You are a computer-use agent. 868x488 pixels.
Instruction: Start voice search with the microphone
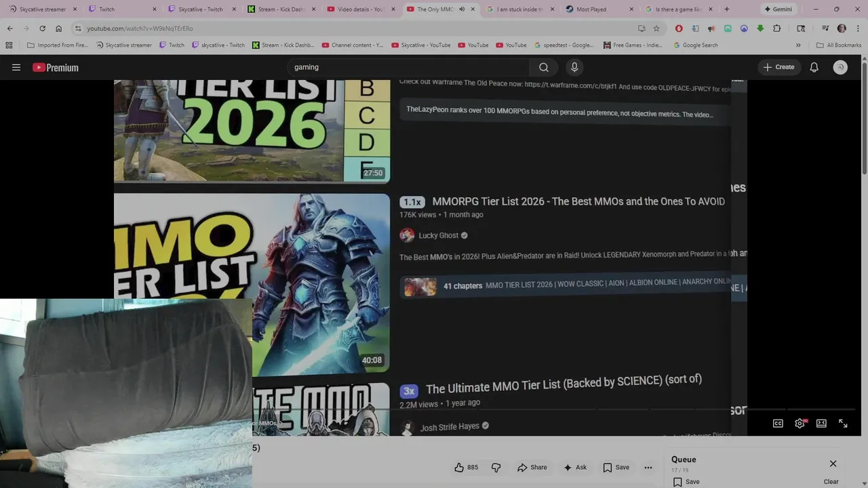coord(574,67)
